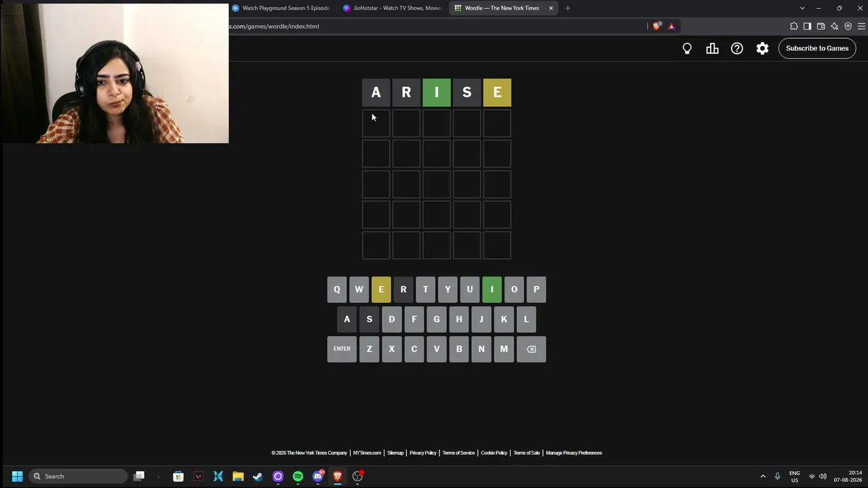Viewport: 868px width, 488px height.
Task: Click the Backspace key on Wordle keyboard
Action: click(531, 349)
